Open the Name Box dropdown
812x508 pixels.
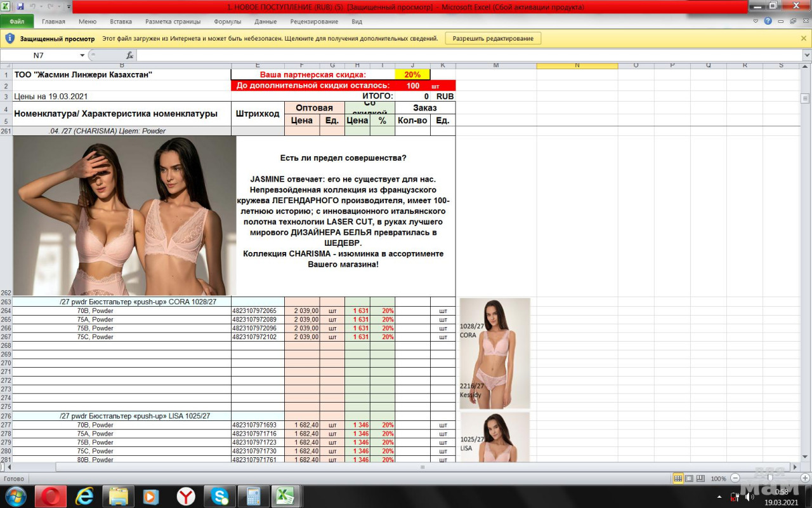point(82,55)
